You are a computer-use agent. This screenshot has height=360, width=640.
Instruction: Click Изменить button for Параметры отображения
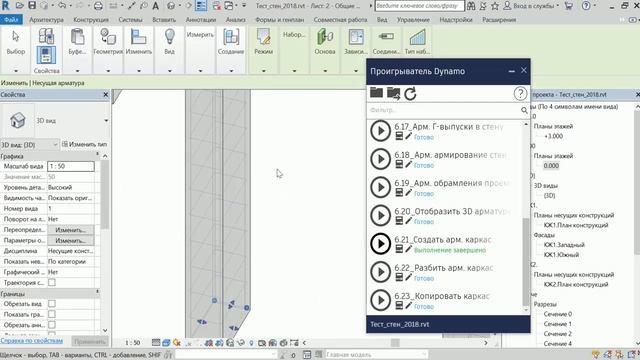(x=70, y=240)
